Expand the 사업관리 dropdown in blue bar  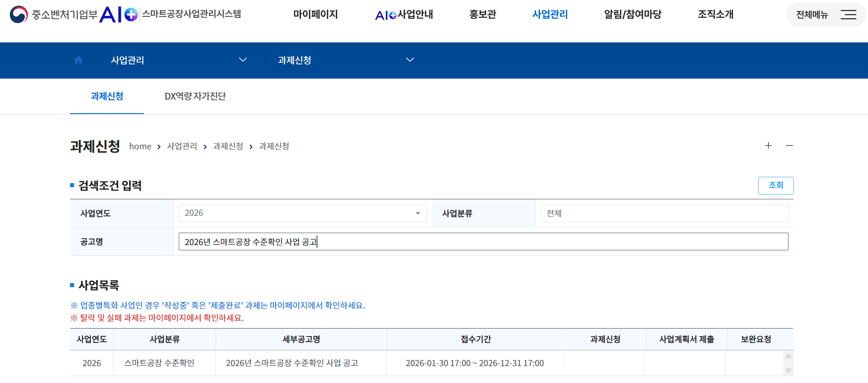pyautogui.click(x=243, y=60)
